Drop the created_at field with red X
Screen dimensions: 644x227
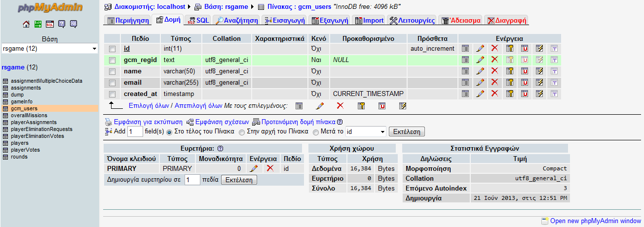[494, 94]
